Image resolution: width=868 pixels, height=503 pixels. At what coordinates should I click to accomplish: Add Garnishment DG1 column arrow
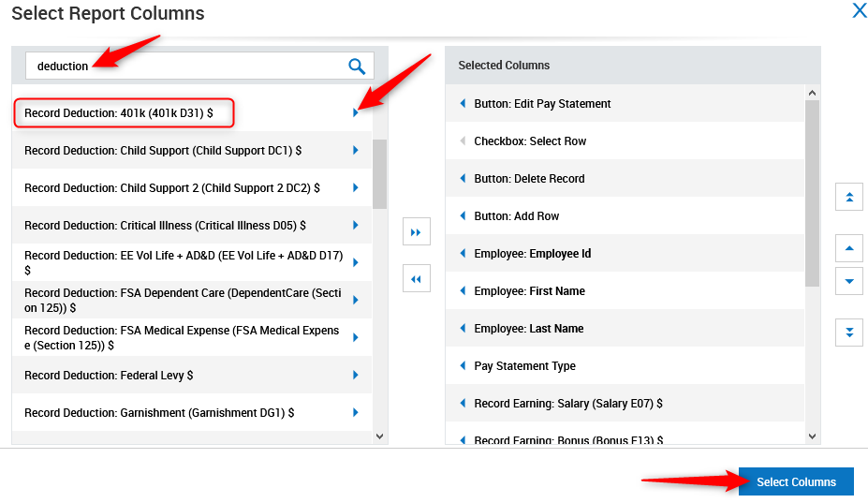click(356, 412)
